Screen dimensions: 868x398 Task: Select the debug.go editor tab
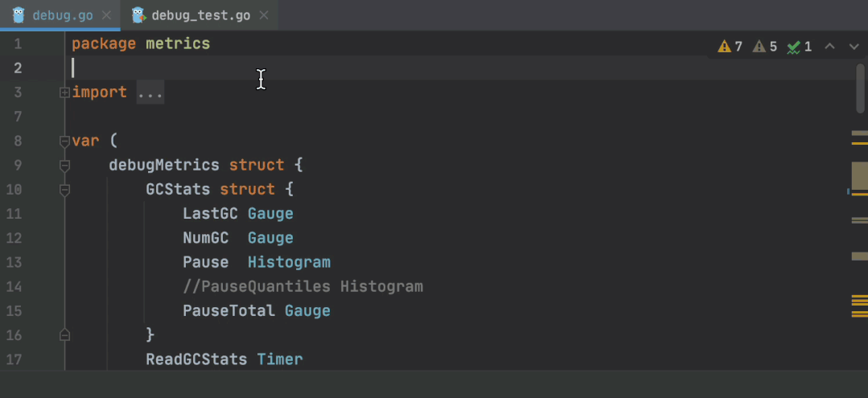(x=63, y=16)
